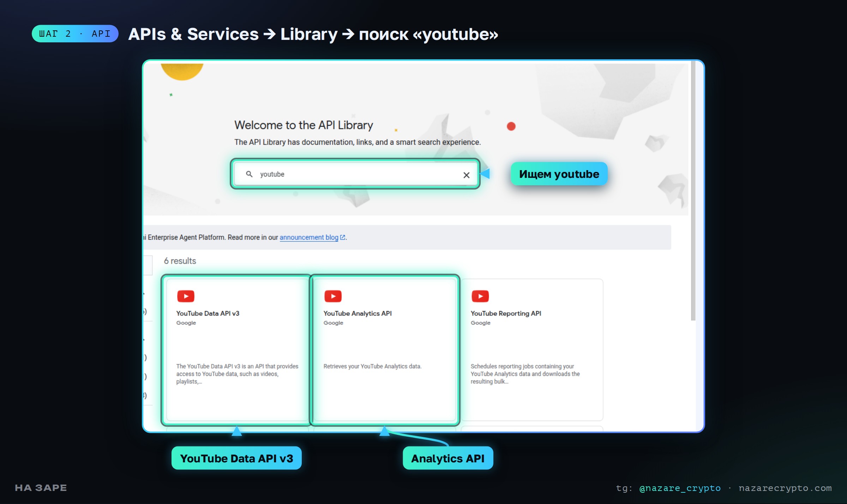Click the magnifier icon in search box
847x504 pixels.
pos(249,174)
